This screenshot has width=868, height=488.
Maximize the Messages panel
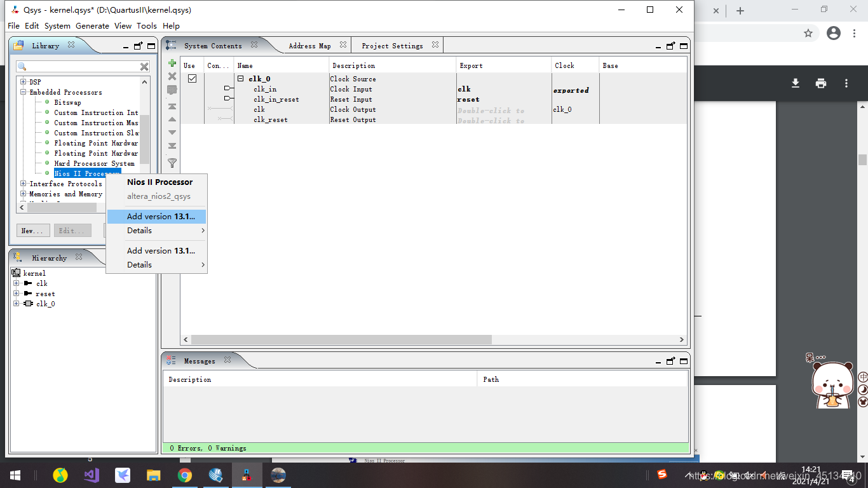click(x=684, y=361)
